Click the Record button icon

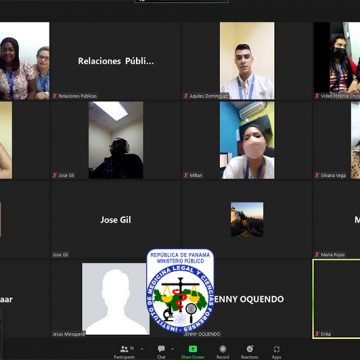tap(223, 349)
